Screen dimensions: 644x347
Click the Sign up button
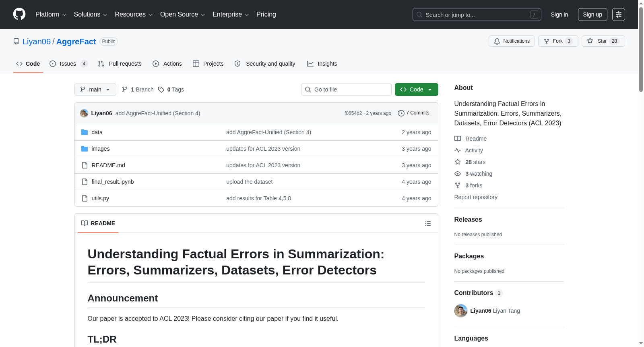coord(592,15)
